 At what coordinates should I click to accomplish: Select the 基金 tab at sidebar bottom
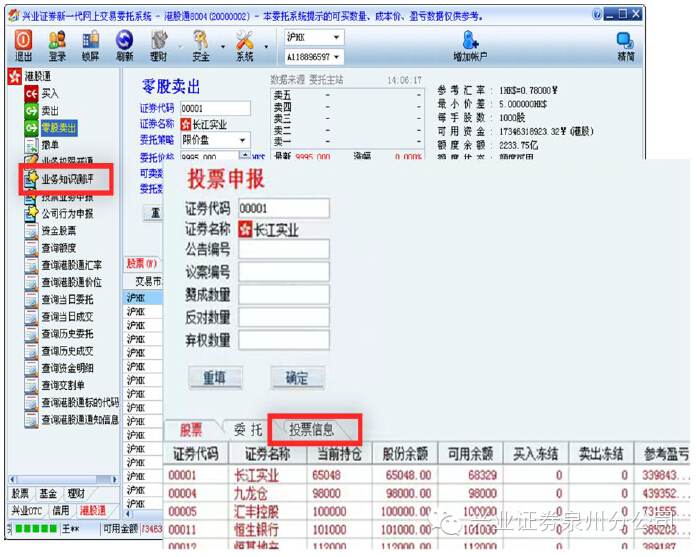coord(48,494)
